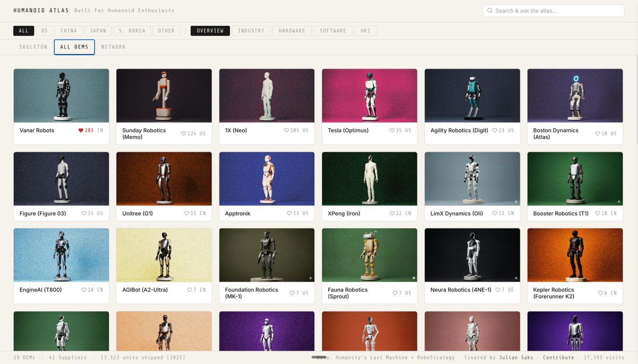638x364 pixels.
Task: Click the Search & ask the atlas field
Action: point(553,11)
